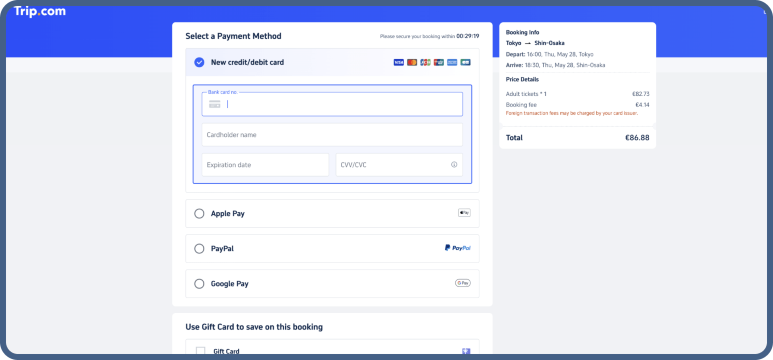Click the 'Booking Info' heading
Image resolution: width=773 pixels, height=360 pixels.
[x=523, y=33]
